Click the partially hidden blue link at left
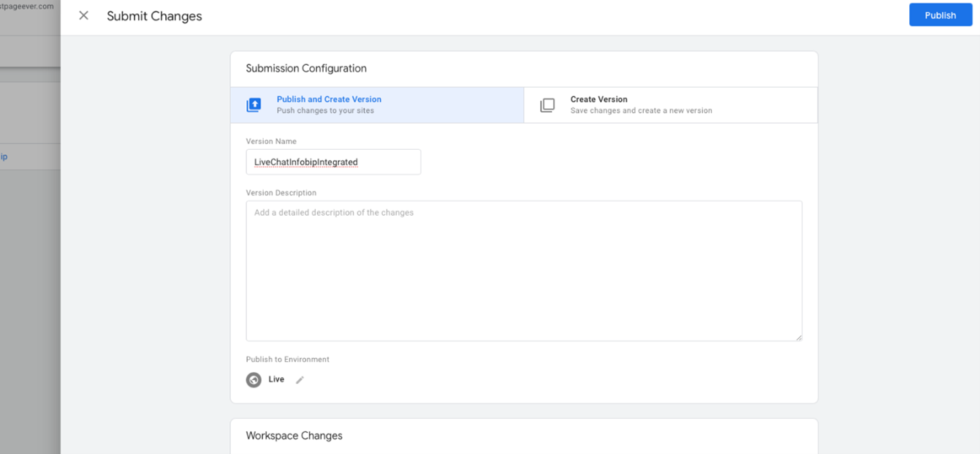 click(4, 156)
